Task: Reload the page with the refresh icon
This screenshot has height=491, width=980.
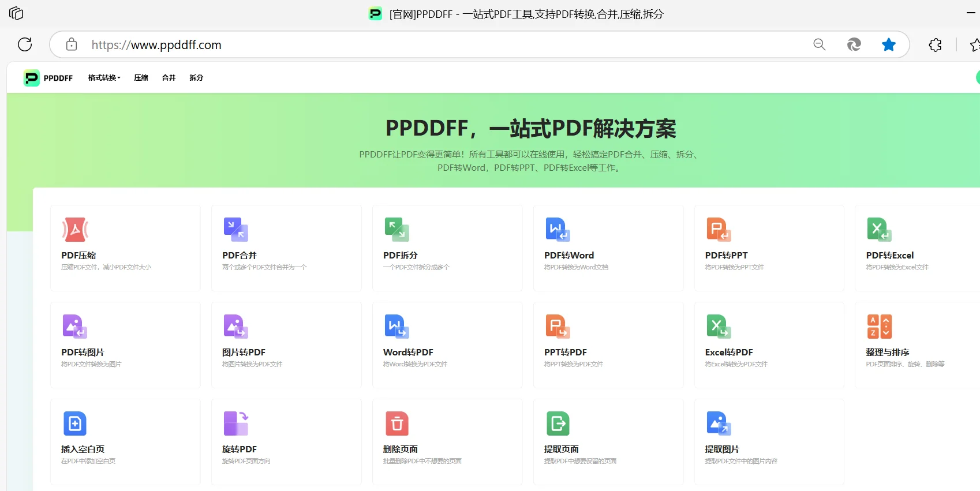Action: [25, 44]
